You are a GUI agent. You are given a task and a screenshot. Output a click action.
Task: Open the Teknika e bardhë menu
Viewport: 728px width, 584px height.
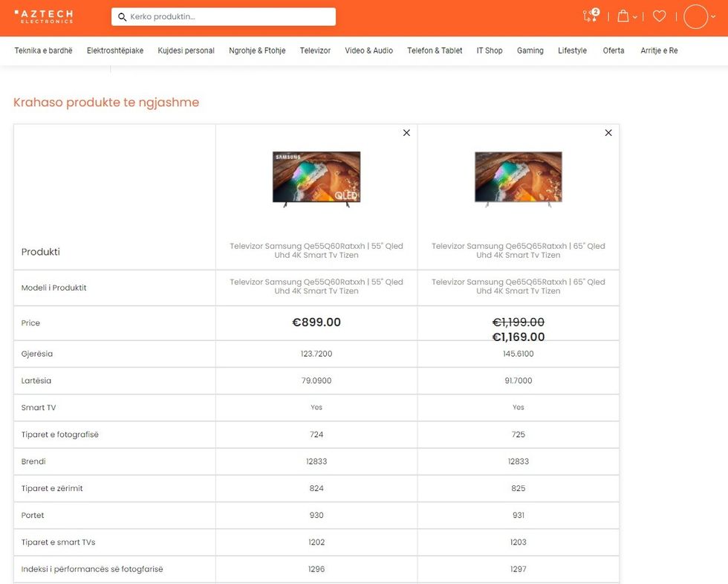(x=44, y=51)
